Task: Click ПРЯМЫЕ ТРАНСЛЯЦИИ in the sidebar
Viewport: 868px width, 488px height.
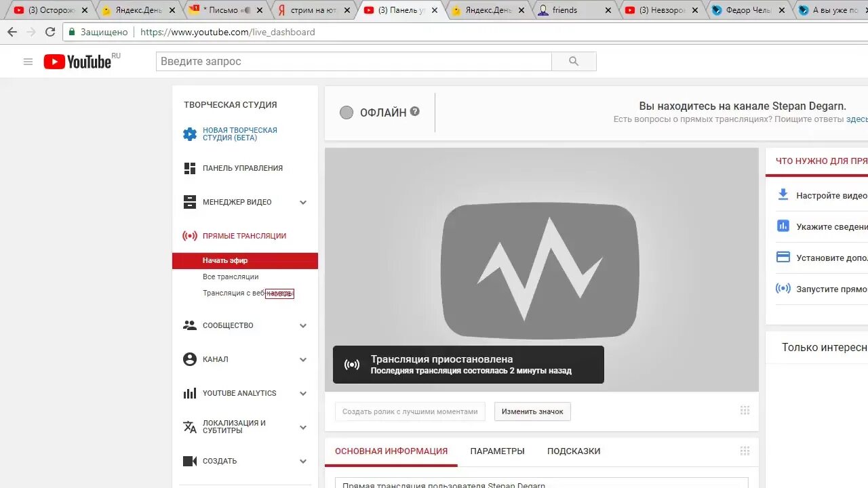Action: click(x=244, y=236)
